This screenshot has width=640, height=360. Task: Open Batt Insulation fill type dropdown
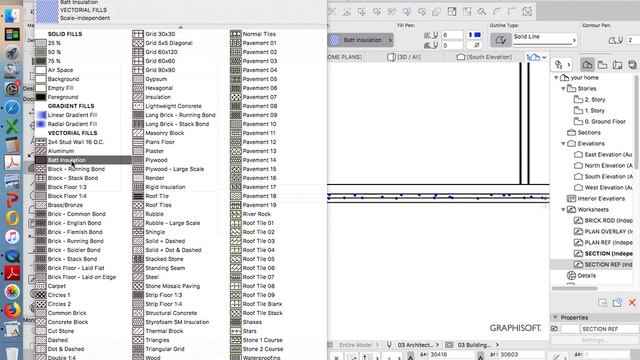[361, 40]
